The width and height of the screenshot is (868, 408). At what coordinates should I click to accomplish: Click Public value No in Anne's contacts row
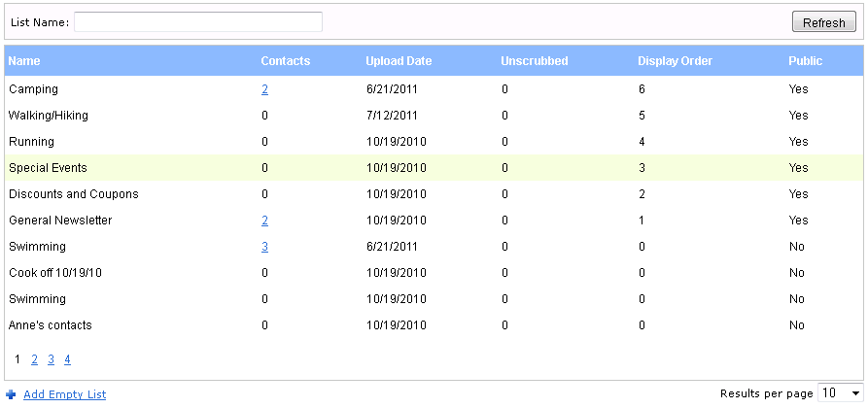pos(797,325)
